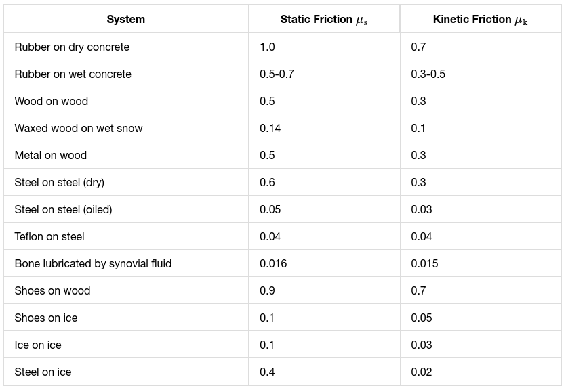Click the Steel on steel (oiled) cell
The image size is (566, 392).
pos(63,209)
